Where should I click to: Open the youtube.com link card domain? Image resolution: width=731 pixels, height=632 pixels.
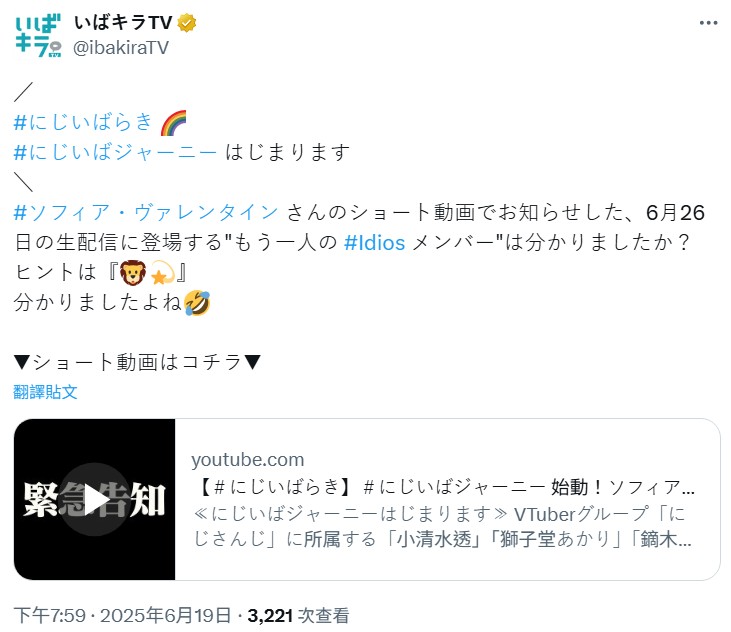pyautogui.click(x=248, y=460)
